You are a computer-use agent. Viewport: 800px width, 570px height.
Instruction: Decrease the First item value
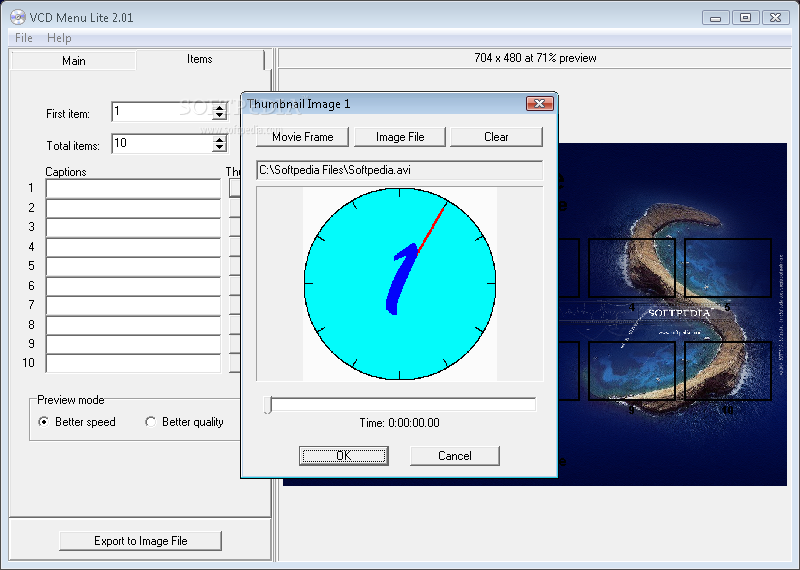tap(219, 116)
